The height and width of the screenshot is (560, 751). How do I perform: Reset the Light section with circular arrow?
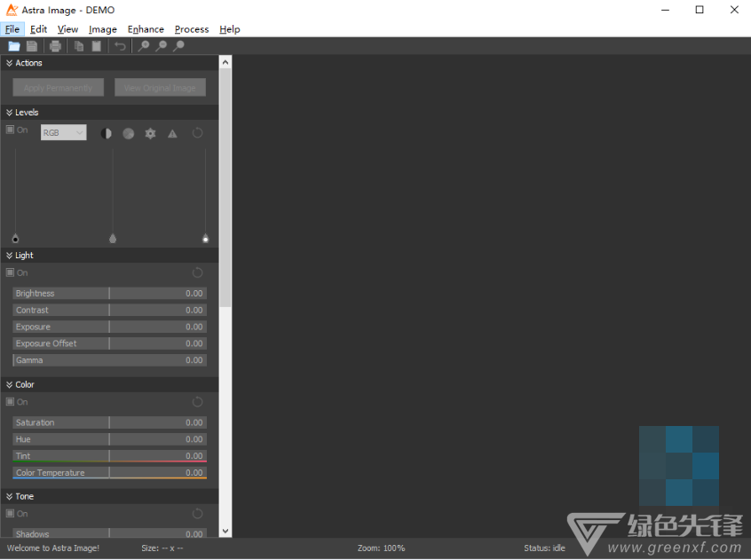pos(197,272)
